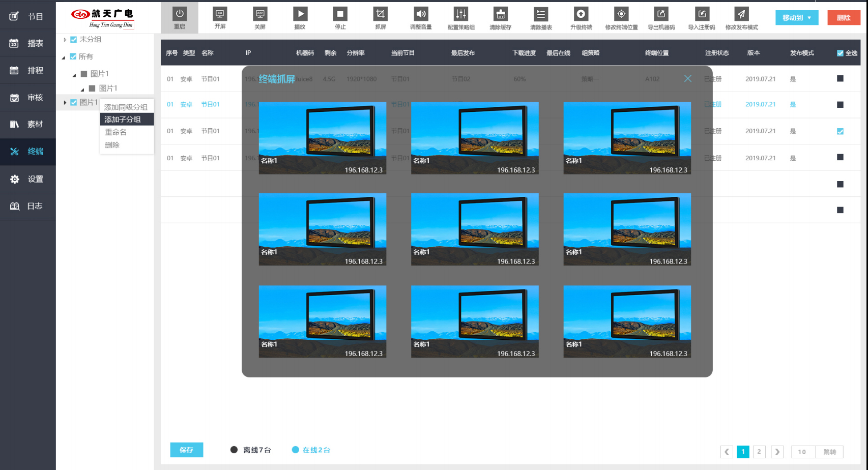Click the clear cache (清除缓存) icon
868x470 pixels.
(501, 14)
